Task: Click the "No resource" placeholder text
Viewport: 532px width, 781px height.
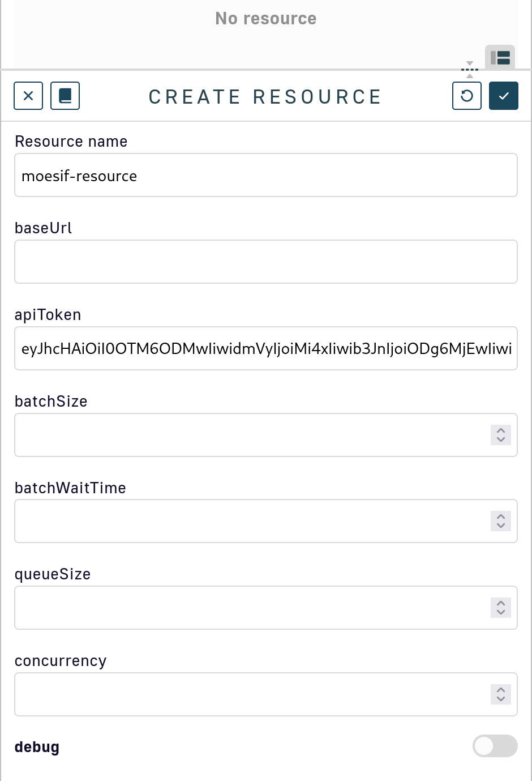Action: 266,19
